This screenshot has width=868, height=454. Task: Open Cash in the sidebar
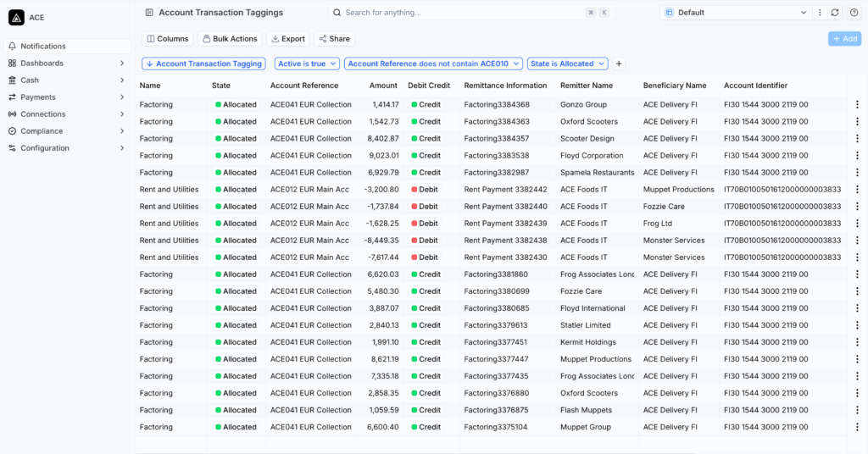67,80
